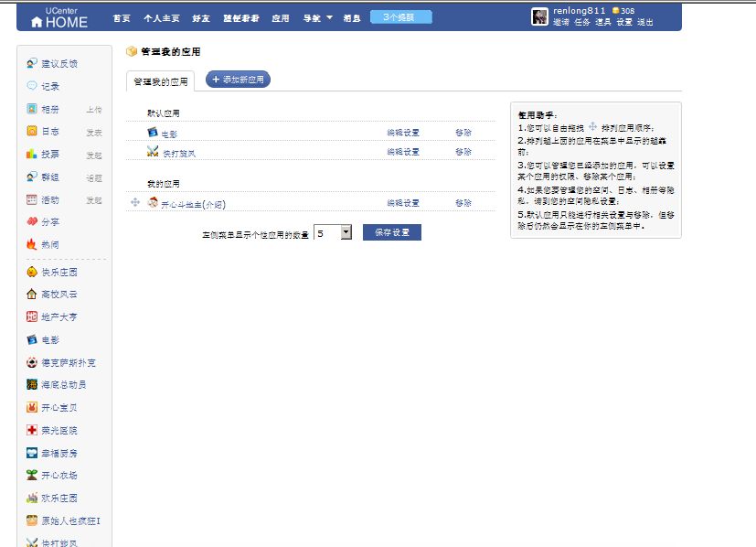This screenshot has height=547, width=756.
Task: Open 消息 in top navigation
Action: point(352,18)
